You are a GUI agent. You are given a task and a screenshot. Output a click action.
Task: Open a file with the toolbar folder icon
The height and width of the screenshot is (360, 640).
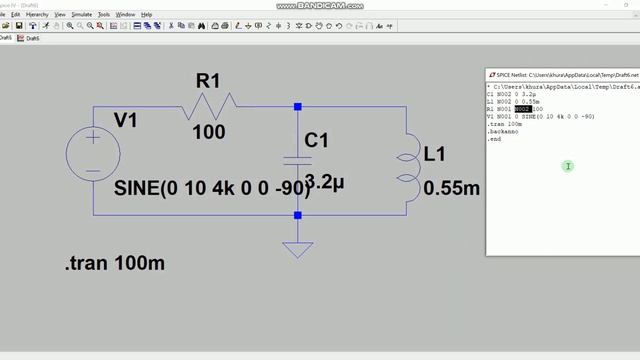[6, 26]
